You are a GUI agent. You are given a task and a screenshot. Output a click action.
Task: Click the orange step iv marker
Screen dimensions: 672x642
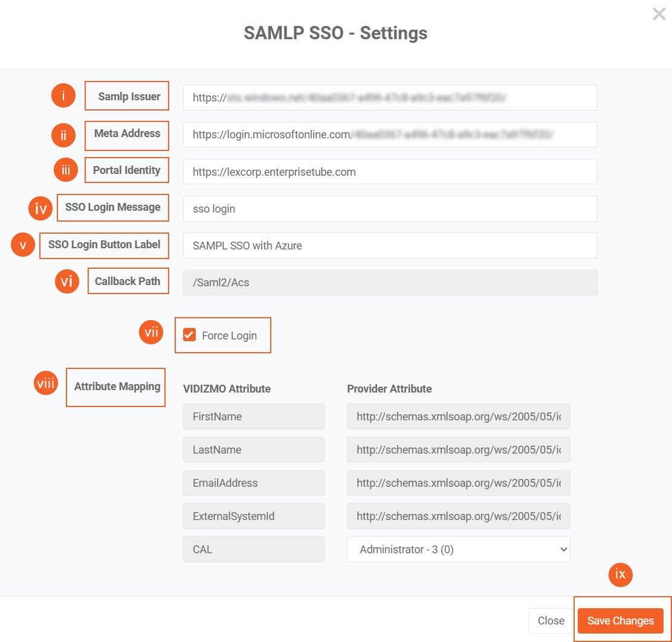pos(40,208)
